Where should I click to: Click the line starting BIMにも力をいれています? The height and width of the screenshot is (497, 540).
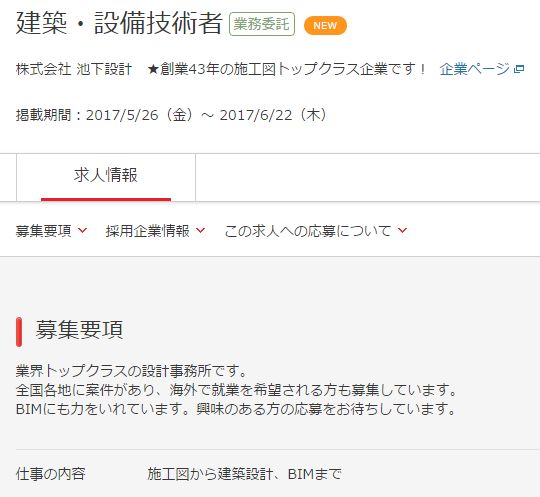coord(236,409)
